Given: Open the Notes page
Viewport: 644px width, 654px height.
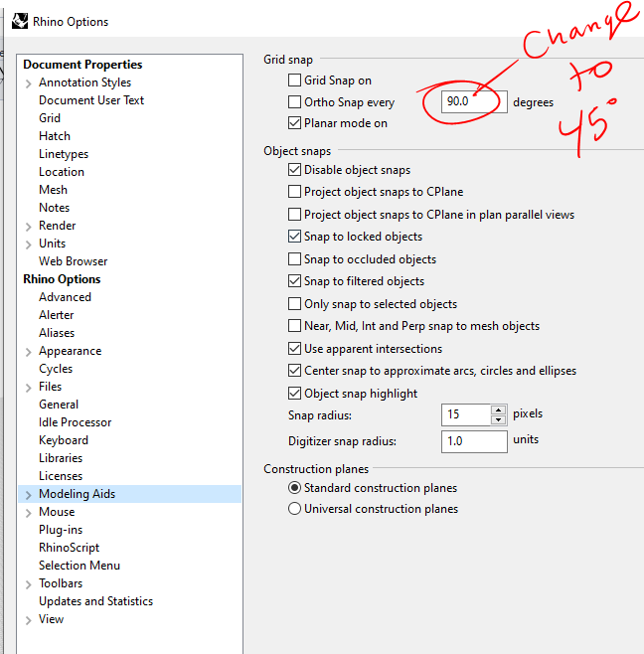Looking at the screenshot, I should 55,208.
